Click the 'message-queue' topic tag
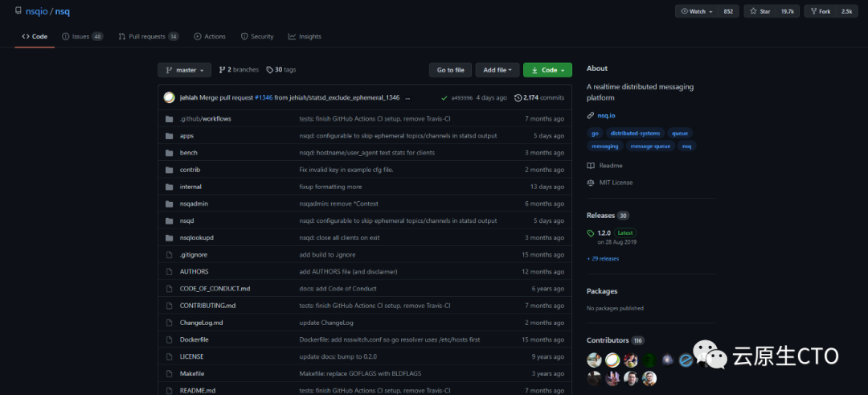The image size is (868, 395). [651, 146]
